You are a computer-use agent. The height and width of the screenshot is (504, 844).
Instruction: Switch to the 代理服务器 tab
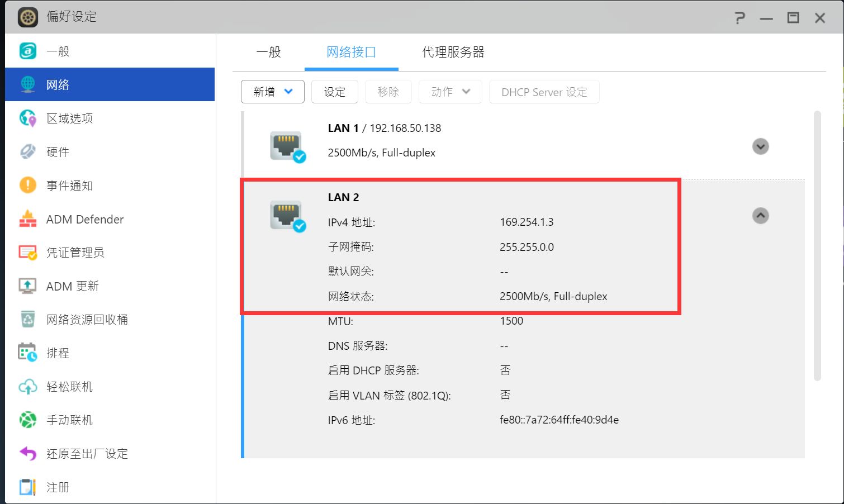(x=453, y=52)
